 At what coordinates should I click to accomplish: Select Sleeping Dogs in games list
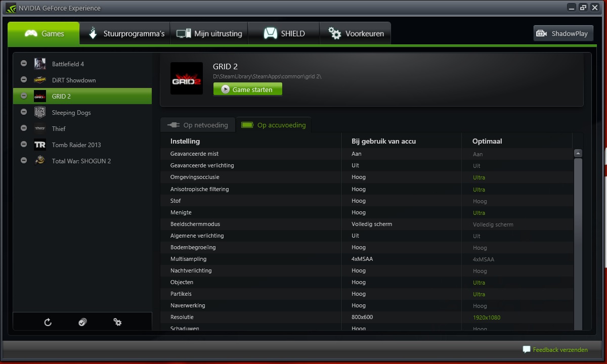(x=82, y=113)
